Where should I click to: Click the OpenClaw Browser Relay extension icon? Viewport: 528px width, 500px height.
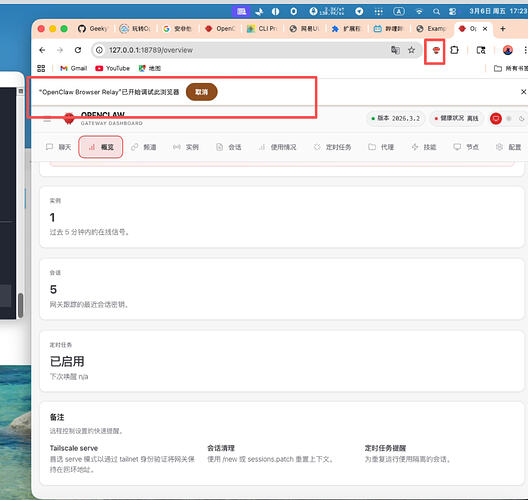[436, 51]
